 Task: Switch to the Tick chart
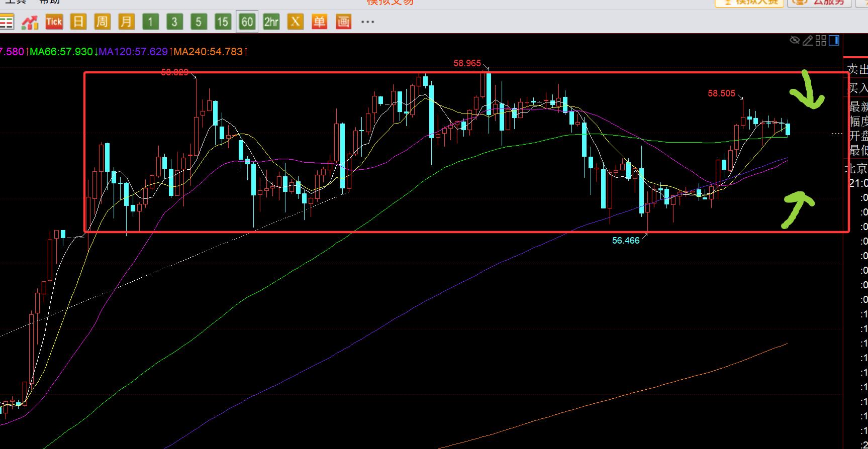pos(54,22)
